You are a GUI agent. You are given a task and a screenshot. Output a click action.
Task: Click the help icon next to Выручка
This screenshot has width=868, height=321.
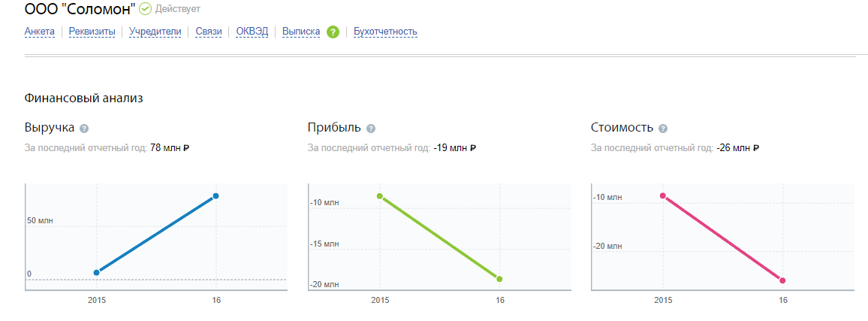pos(84,129)
